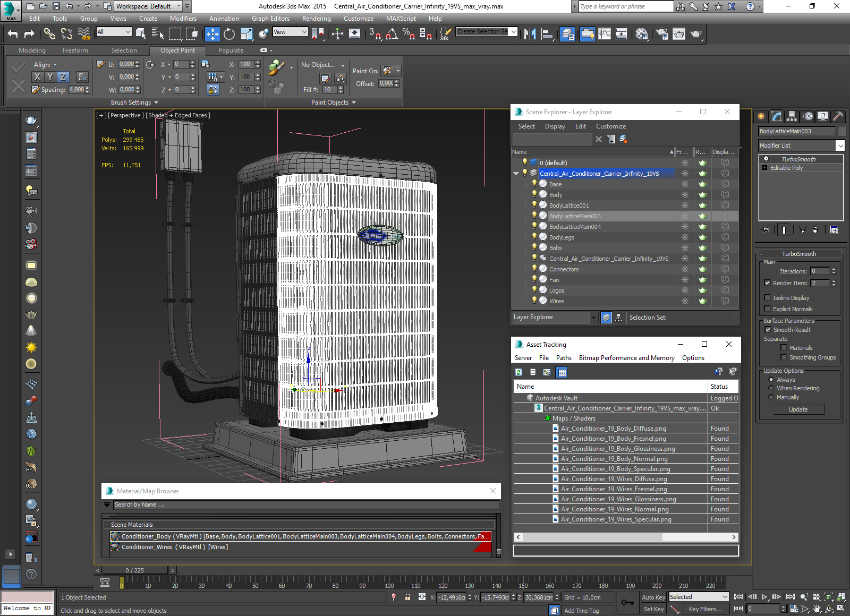Open Align tool icon
Viewport: 850px width, 616px height.
pyautogui.click(x=547, y=34)
